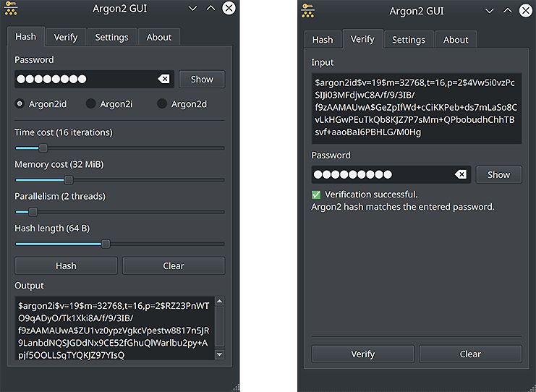Image resolution: width=536 pixels, height=392 pixels.
Task: Clear password field icon in Hash window
Action: click(163, 80)
